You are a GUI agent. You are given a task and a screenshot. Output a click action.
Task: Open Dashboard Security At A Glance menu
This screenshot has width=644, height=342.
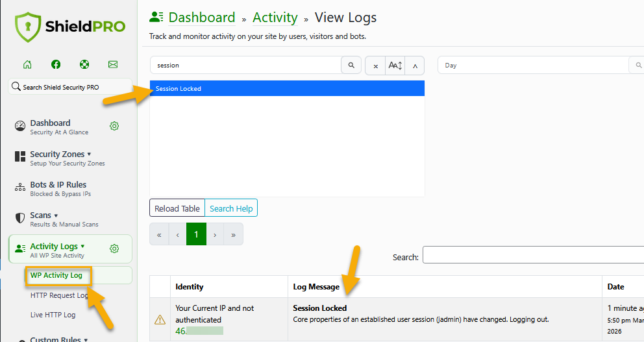tap(59, 127)
